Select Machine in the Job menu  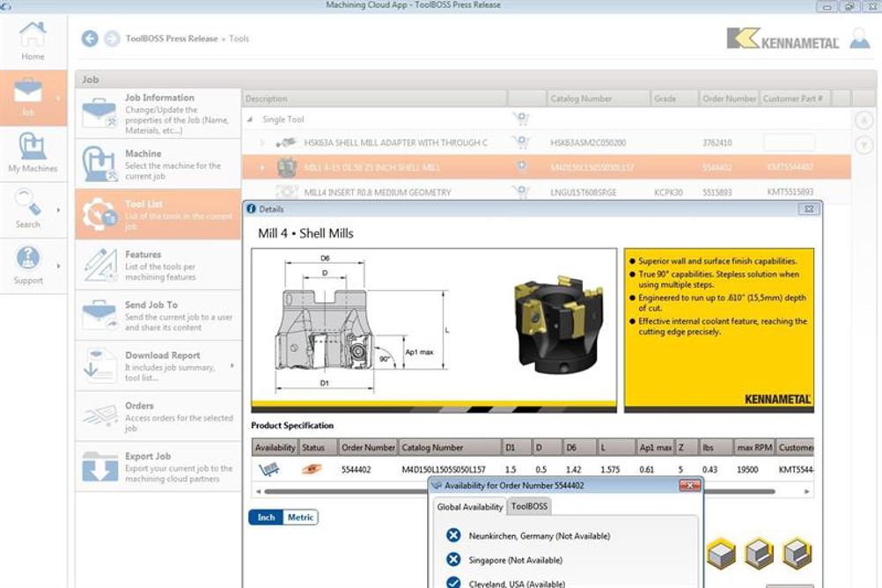[158, 164]
